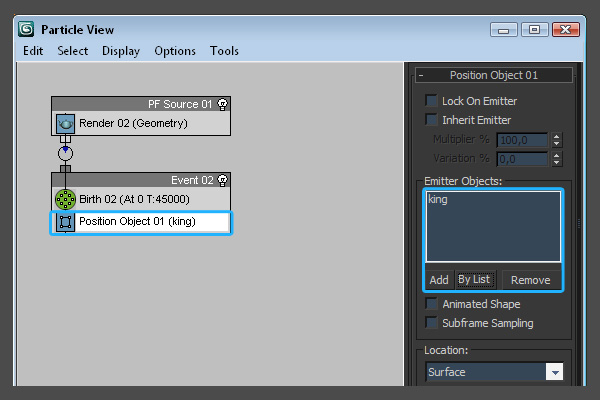Enable the Lock On Emitter checkbox
The image size is (600, 400).
coord(432,101)
